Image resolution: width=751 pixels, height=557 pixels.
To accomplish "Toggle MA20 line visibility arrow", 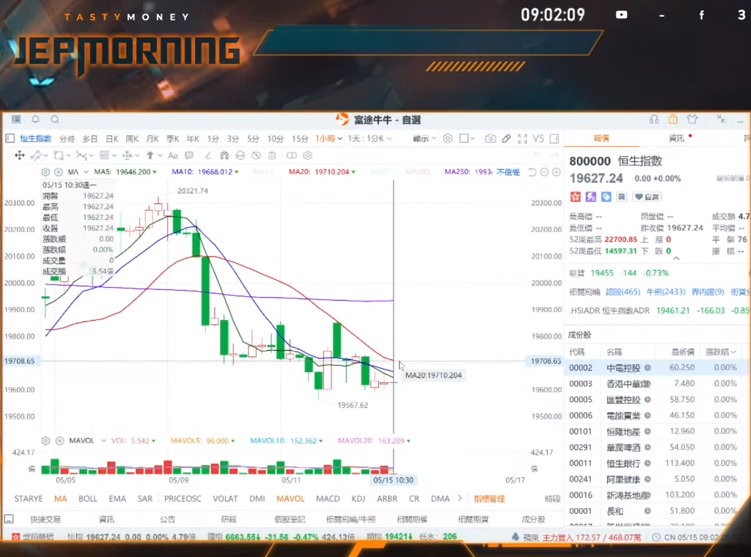I will (353, 172).
